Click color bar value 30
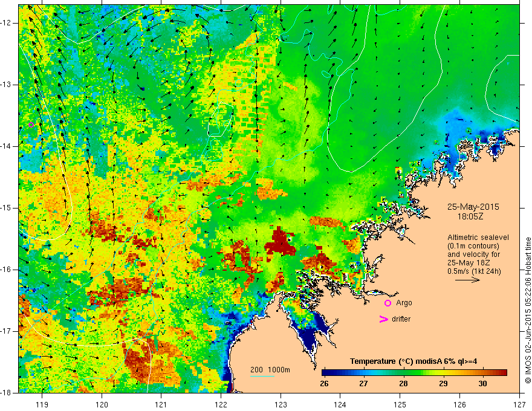 point(482,384)
